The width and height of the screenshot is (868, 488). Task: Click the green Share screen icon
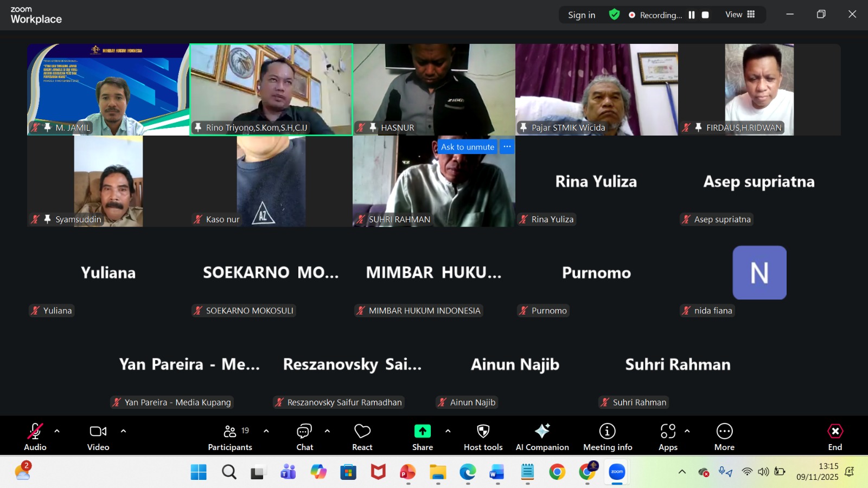(x=422, y=431)
